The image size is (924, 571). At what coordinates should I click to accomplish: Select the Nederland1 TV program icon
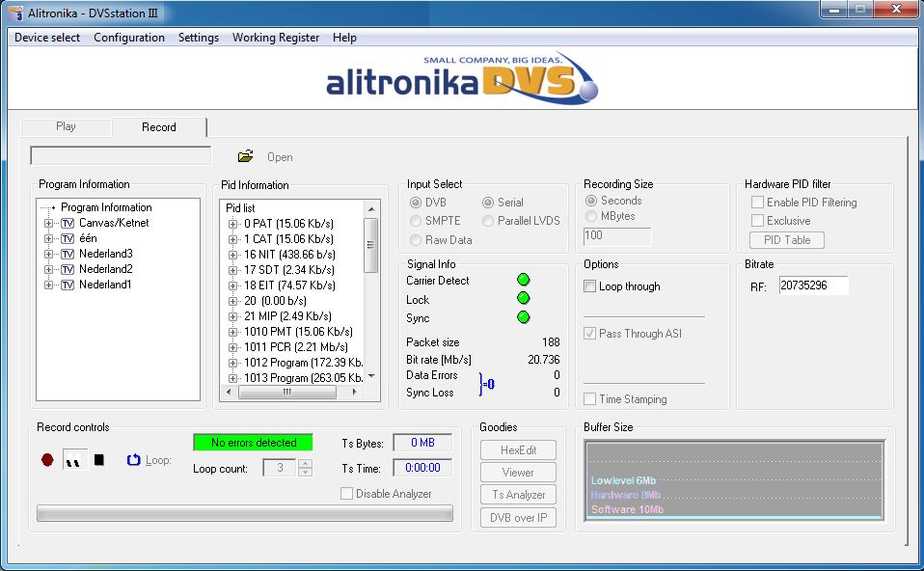(67, 285)
